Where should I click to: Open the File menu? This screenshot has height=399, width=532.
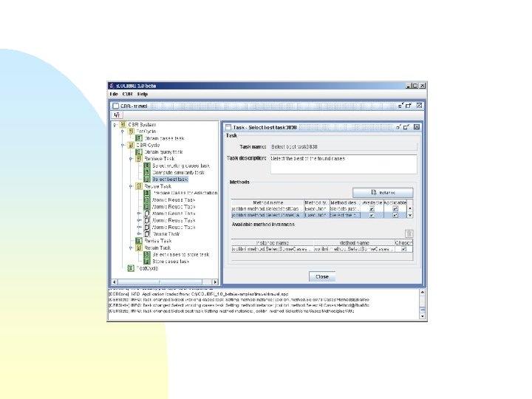click(114, 94)
